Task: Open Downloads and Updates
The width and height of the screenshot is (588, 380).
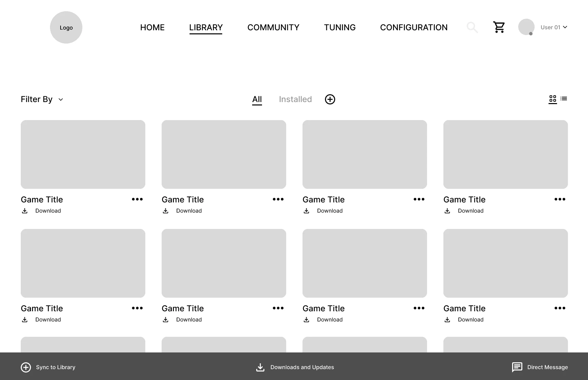Action: (295, 367)
